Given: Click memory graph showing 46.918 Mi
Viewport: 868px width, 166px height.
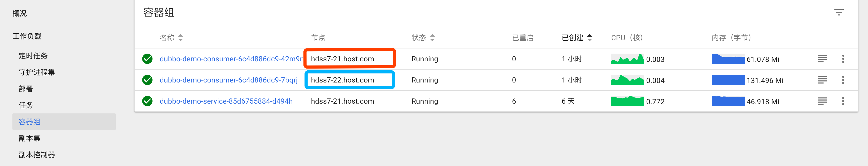Looking at the screenshot, I should pos(728,101).
